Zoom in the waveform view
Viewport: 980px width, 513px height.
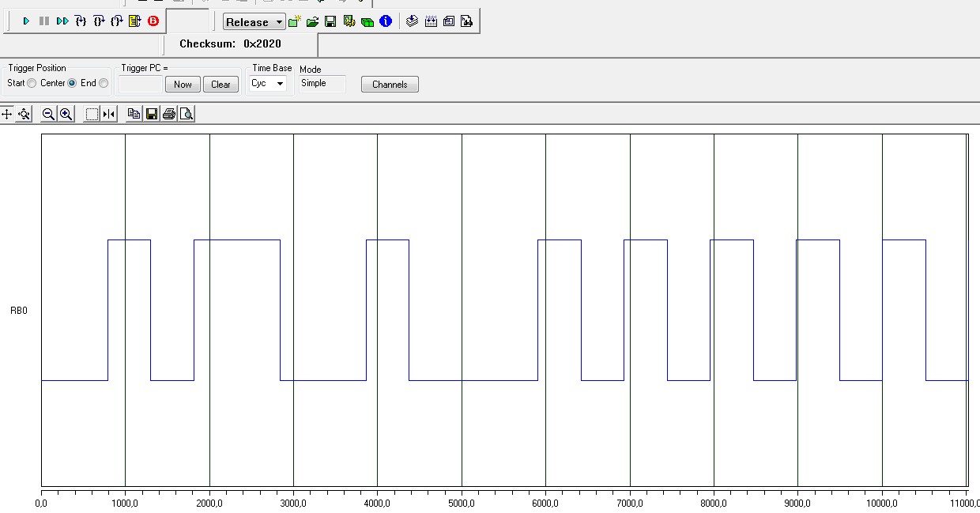tap(66, 114)
